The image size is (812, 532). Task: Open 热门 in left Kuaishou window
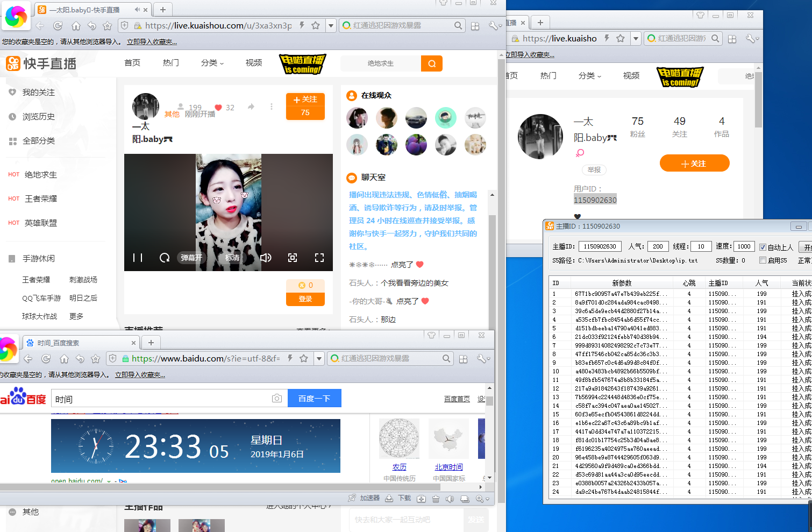click(x=171, y=63)
